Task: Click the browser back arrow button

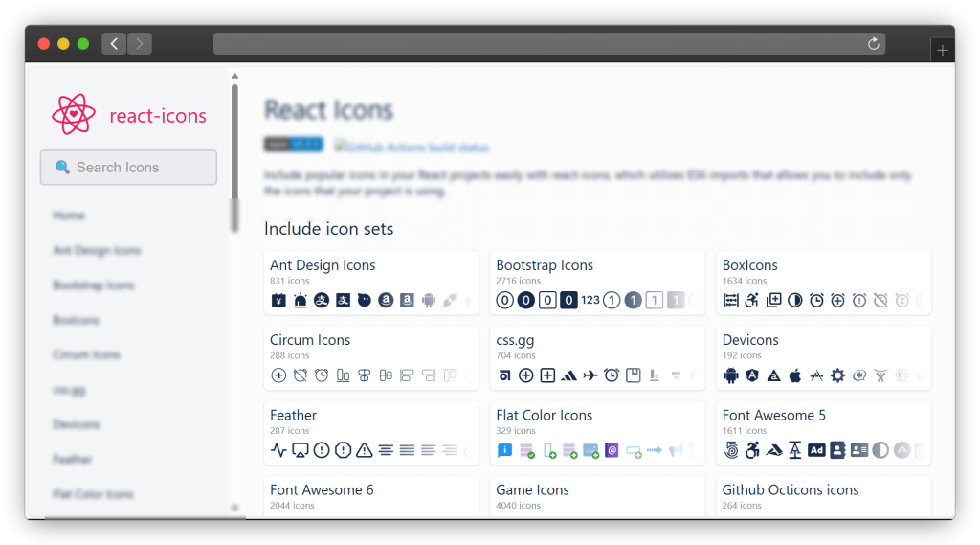Action: [x=114, y=44]
